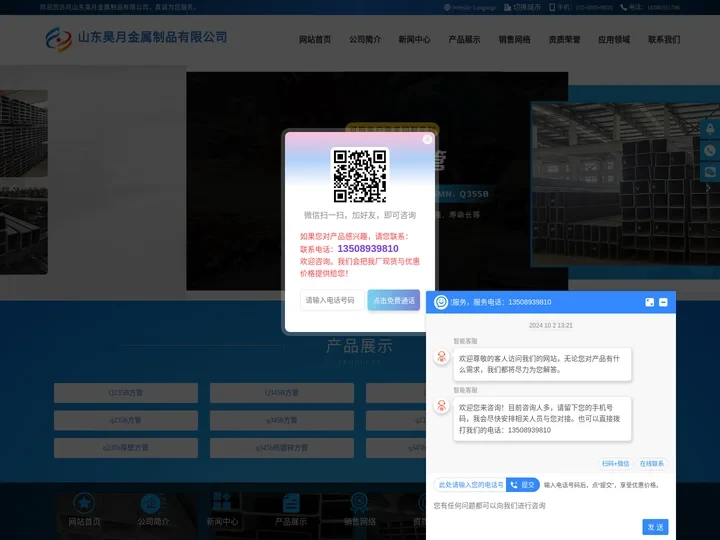Click the 山东昊月金属制品有限公司 title
Screen dimensions: 720x540
click(x=152, y=37)
